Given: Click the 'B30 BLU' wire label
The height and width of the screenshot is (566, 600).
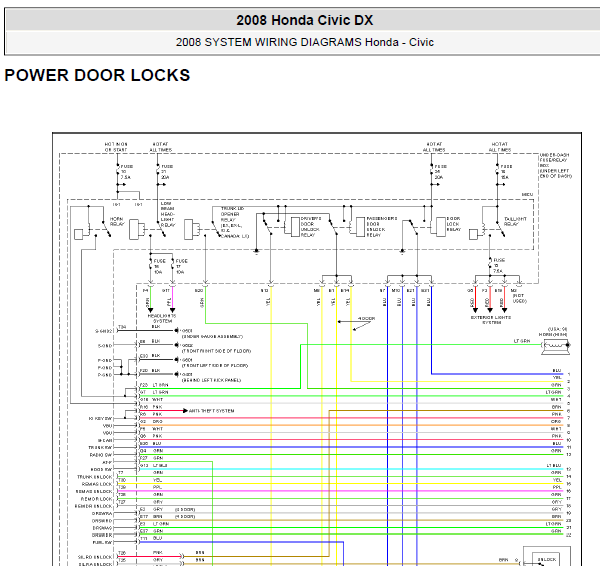Looking at the screenshot, I should pyautogui.click(x=151, y=443).
